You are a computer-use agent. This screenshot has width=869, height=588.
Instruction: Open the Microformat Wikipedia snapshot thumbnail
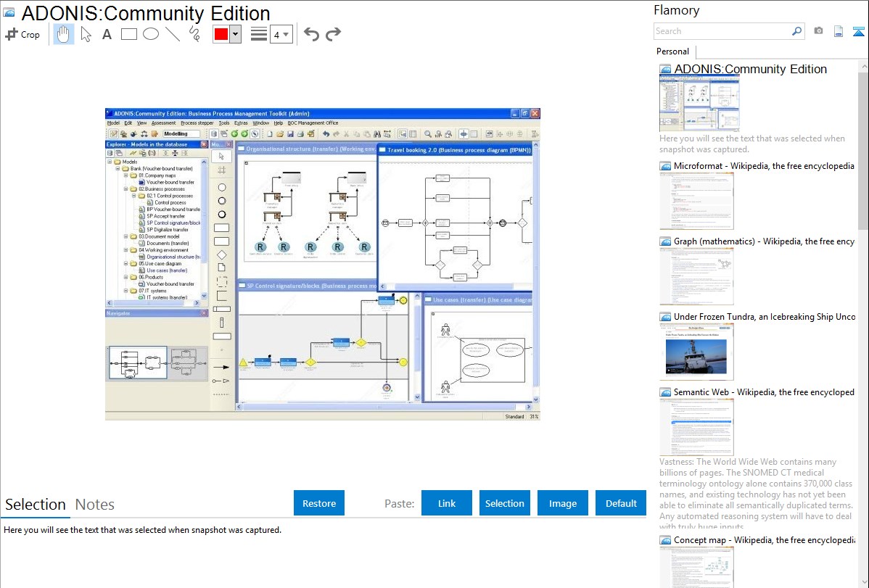[x=696, y=201]
